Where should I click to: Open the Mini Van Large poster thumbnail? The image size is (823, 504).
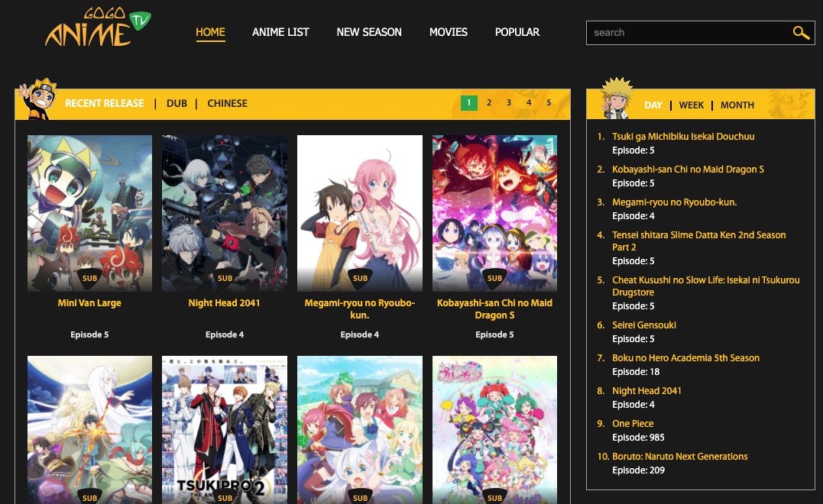pos(89,213)
